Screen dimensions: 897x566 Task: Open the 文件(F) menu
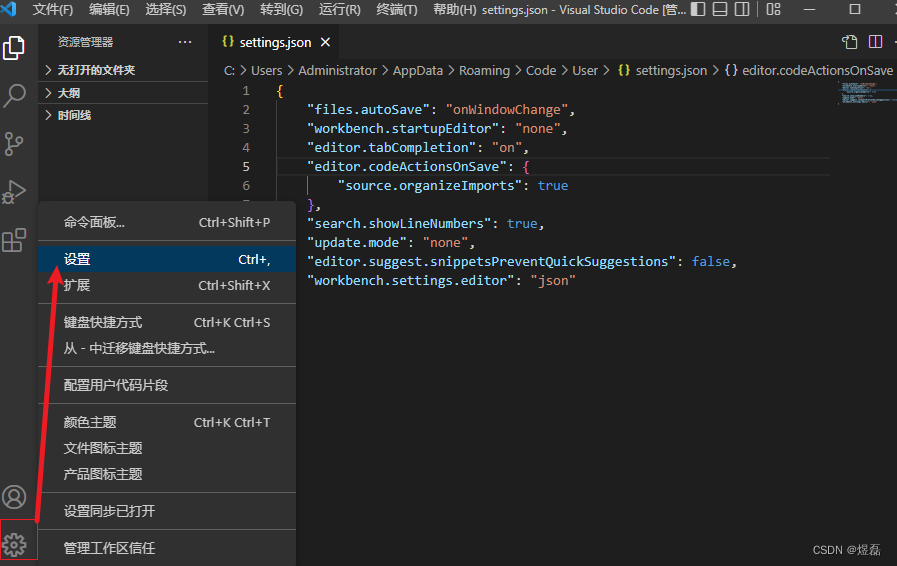point(53,10)
